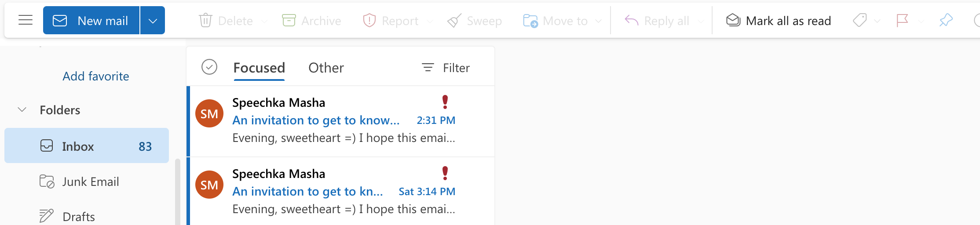The image size is (980, 225).
Task: Open the Sat 3:14 PM email from Speechka Masha
Action: pyautogui.click(x=343, y=192)
